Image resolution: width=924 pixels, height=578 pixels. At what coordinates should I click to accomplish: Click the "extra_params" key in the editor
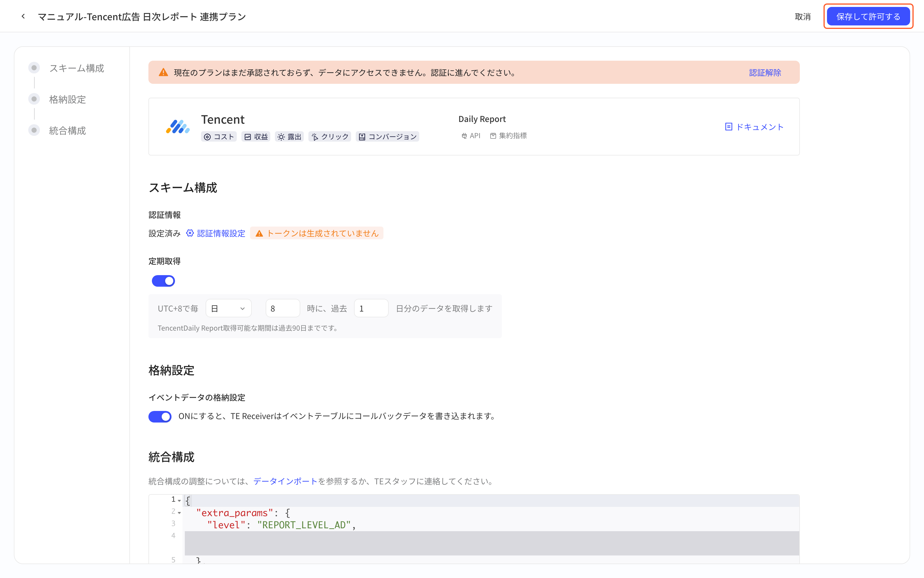pos(234,513)
